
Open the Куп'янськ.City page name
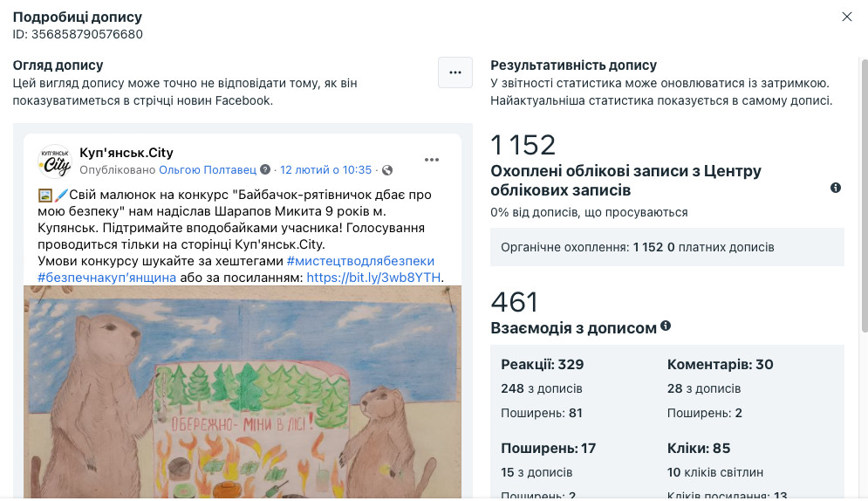[126, 153]
